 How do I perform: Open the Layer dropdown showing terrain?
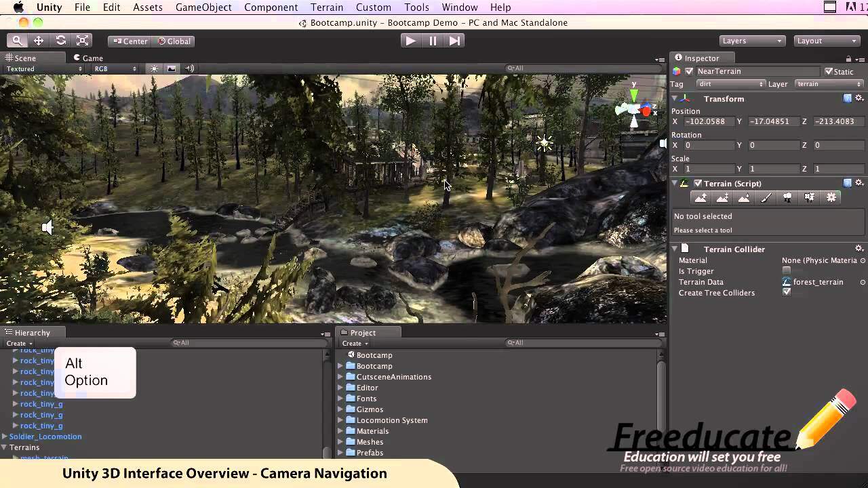829,84
